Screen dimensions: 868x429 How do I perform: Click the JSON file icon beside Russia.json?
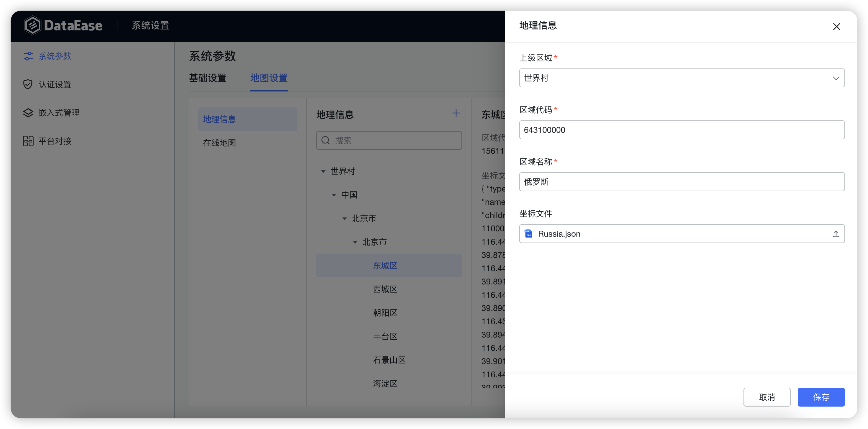point(528,234)
